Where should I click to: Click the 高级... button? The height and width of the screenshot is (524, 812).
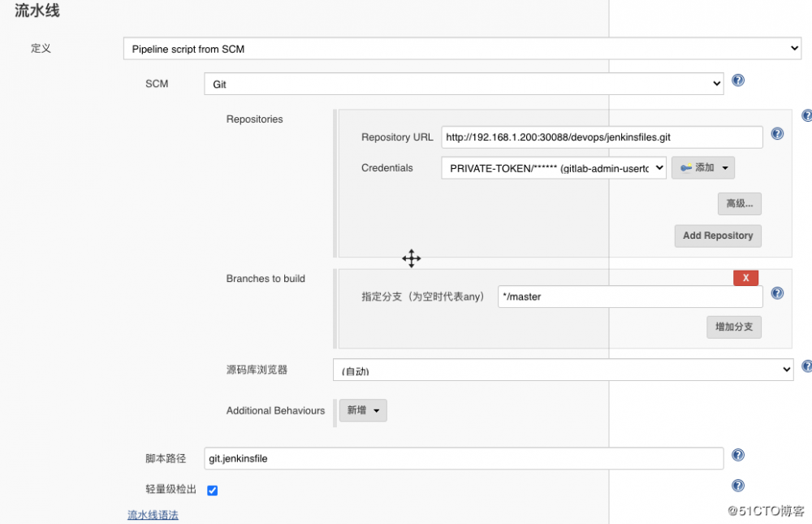tap(739, 203)
